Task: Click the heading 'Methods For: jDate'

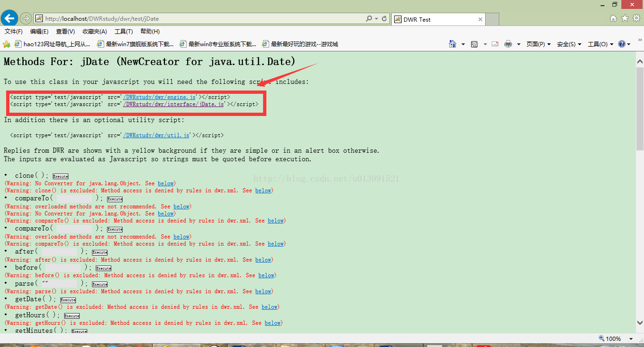Action: pos(149,62)
